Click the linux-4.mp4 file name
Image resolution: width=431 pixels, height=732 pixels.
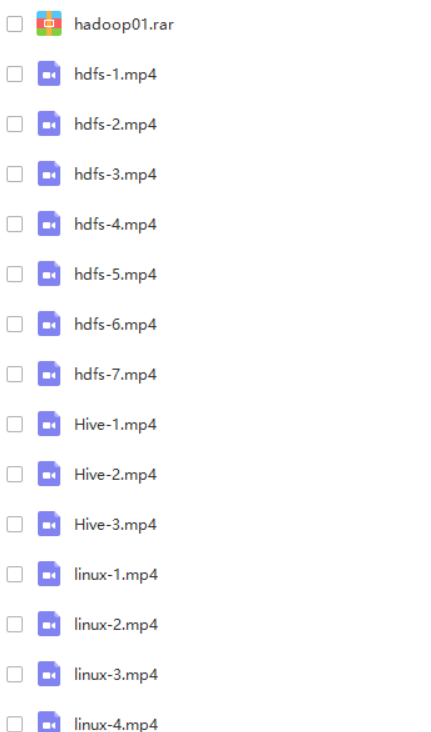coord(116,724)
